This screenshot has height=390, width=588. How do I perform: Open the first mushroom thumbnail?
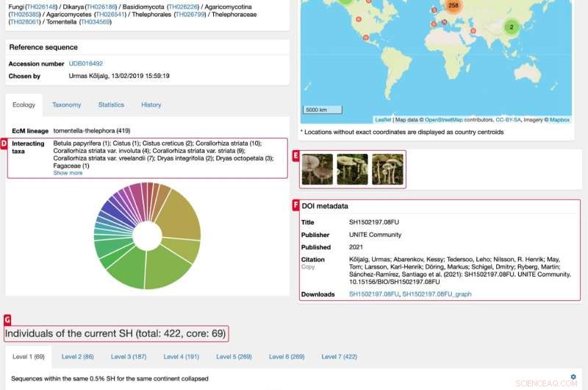pos(318,169)
